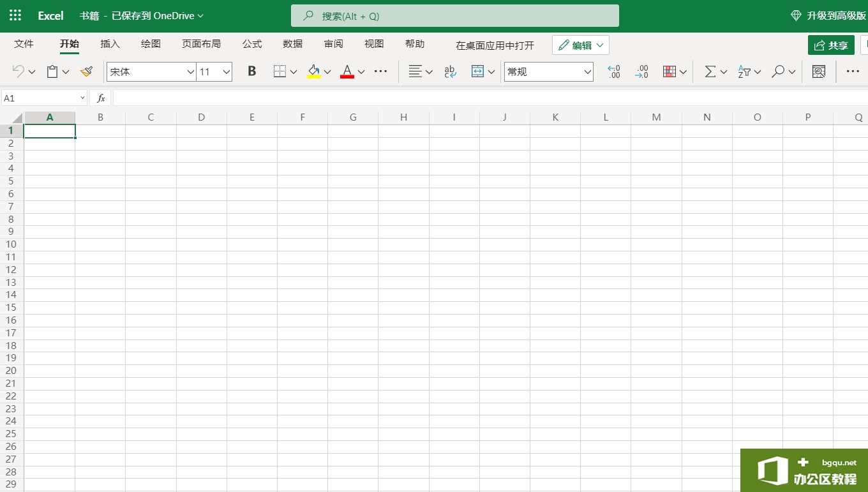The height and width of the screenshot is (492, 868).
Task: Expand the alignment dropdown arrow
Action: tap(429, 72)
